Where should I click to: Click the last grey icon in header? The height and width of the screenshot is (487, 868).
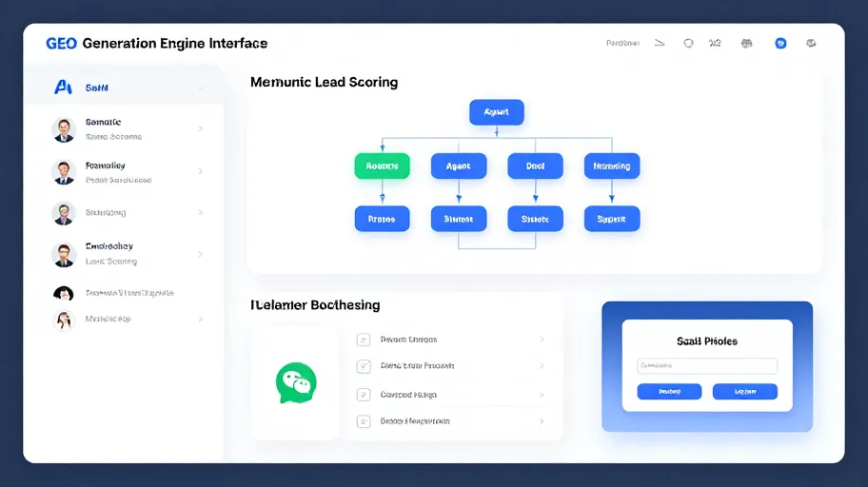[x=811, y=43]
